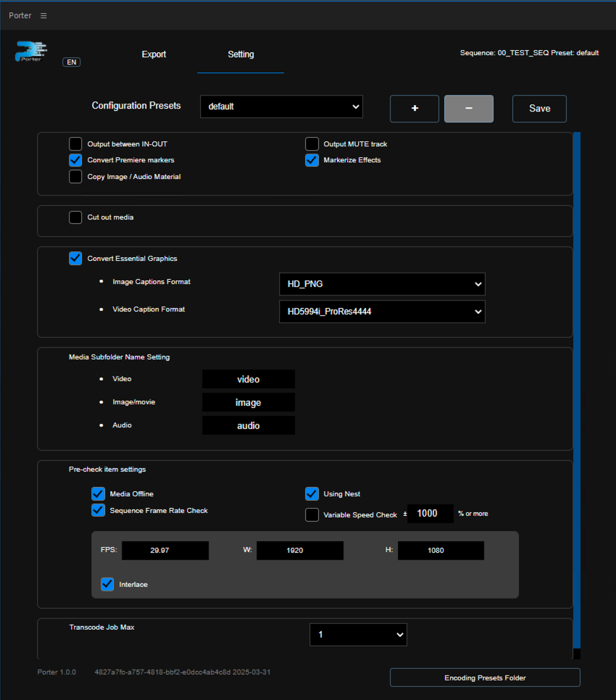Toggle the EN language badge

[71, 62]
